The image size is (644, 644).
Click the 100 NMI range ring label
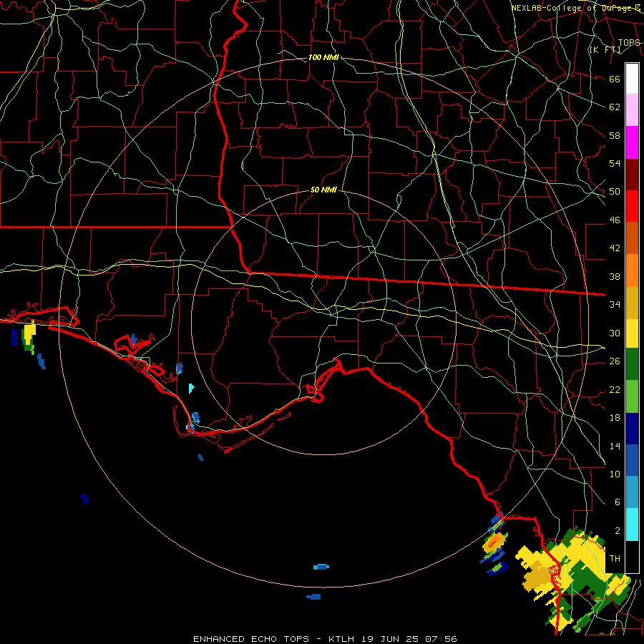tap(323, 57)
